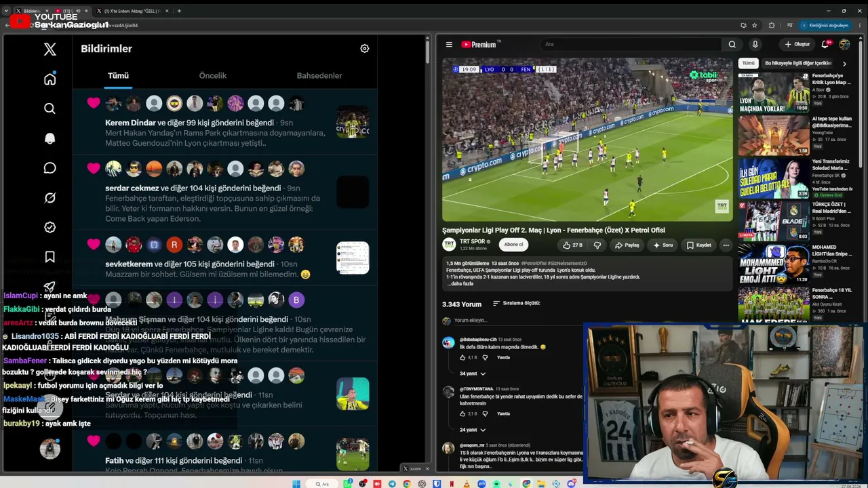Image resolution: width=868 pixels, height=488 pixels.
Task: Start YouTube voice search with microphone
Action: tap(755, 44)
